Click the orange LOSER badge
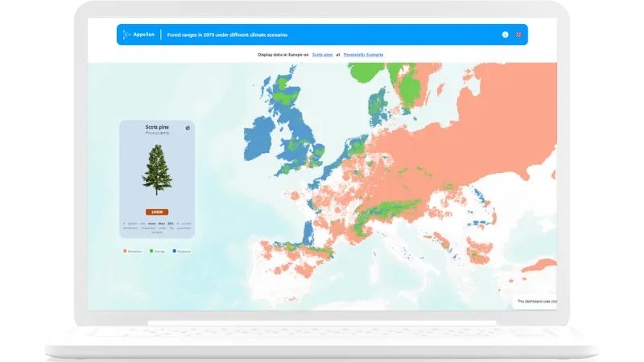Viewport: 644px width, 362px height. pyautogui.click(x=157, y=212)
